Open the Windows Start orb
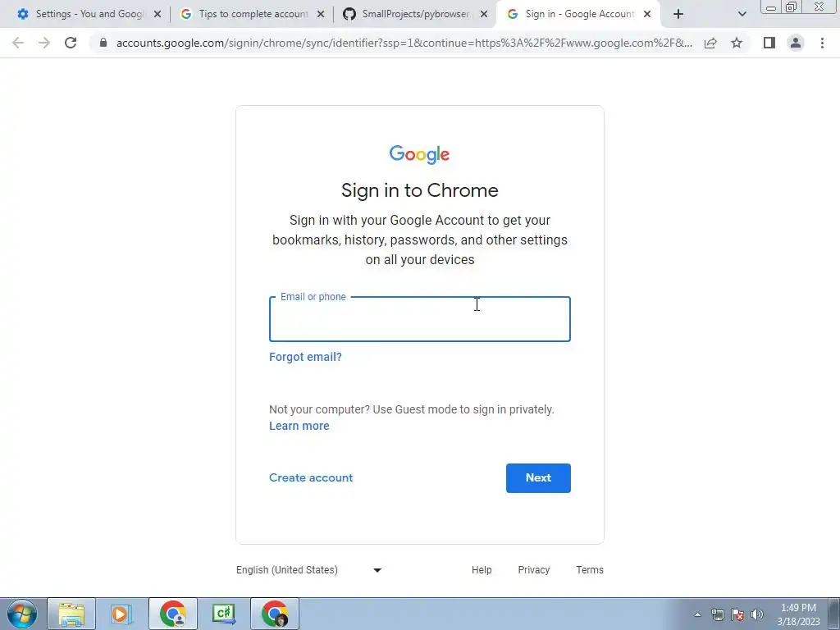This screenshot has height=630, width=840. click(22, 614)
